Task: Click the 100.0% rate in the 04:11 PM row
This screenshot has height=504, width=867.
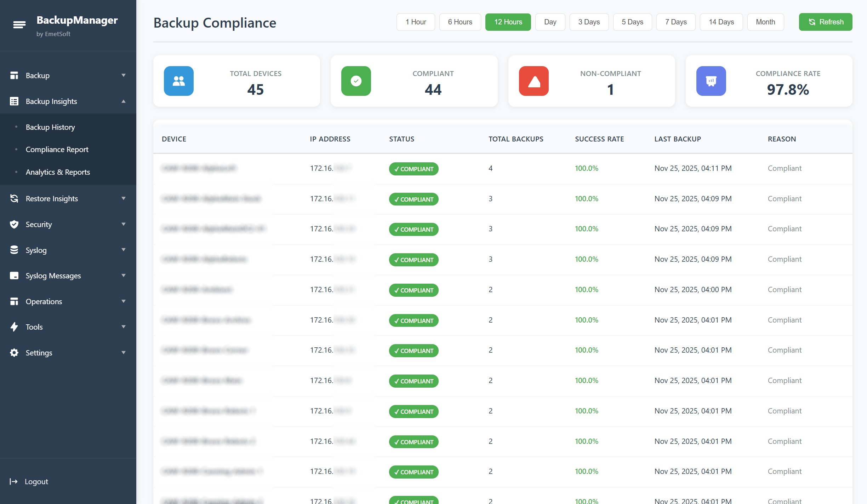Action: pos(586,168)
